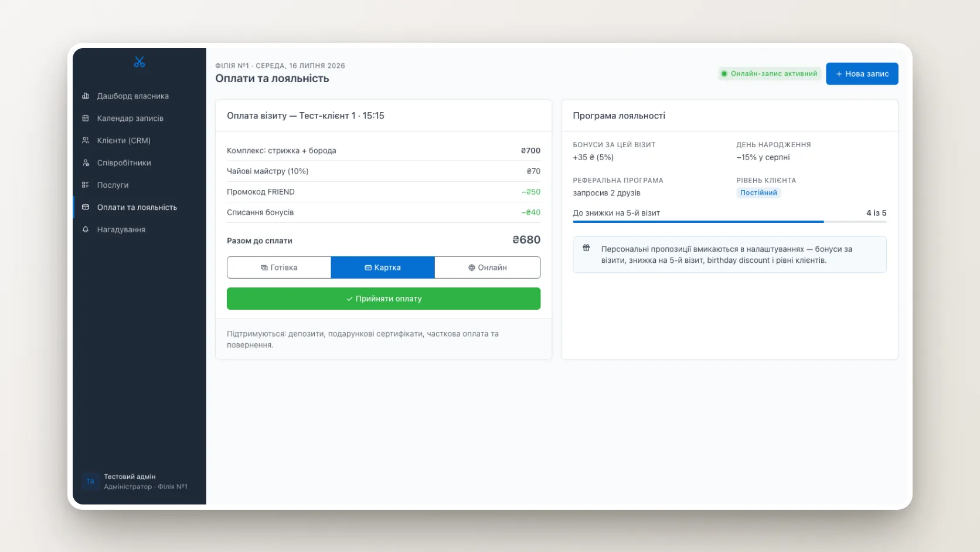This screenshot has width=980, height=552.
Task: Open Нагадування section
Action: coord(139,229)
